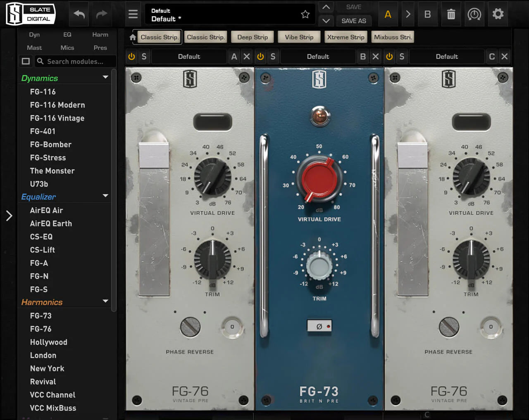This screenshot has width=529, height=420.
Task: Collapse the Dynamics category
Action: [105, 77]
